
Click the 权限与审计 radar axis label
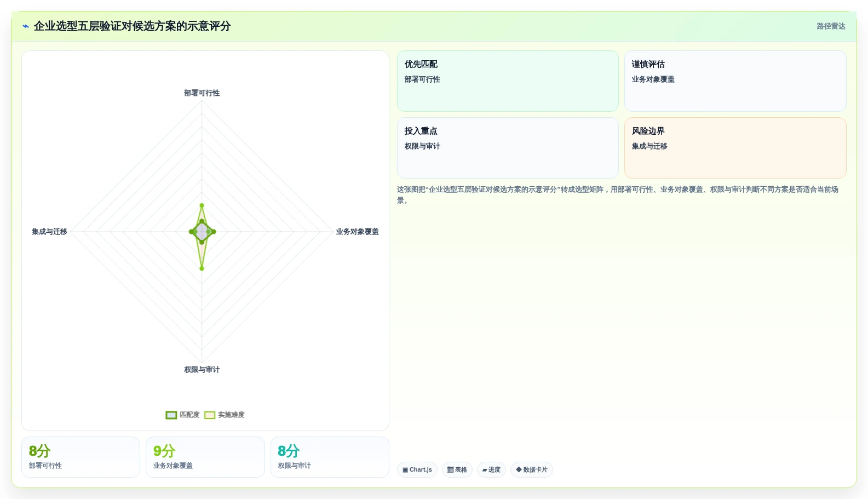(x=202, y=370)
